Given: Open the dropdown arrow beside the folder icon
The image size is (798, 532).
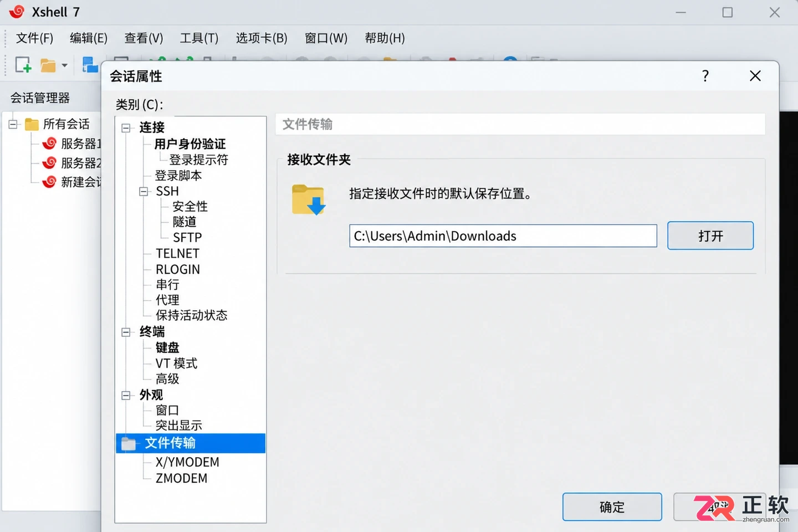Looking at the screenshot, I should point(64,65).
